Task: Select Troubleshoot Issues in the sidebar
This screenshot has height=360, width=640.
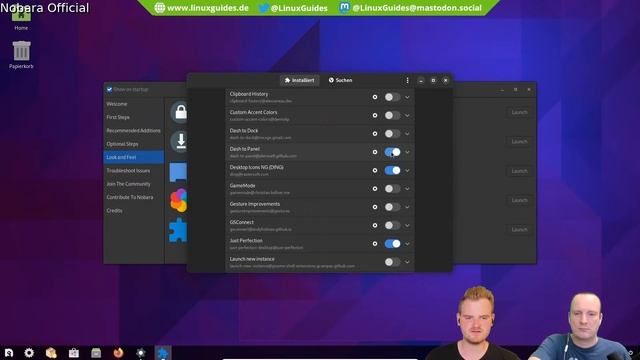Action: (x=134, y=171)
